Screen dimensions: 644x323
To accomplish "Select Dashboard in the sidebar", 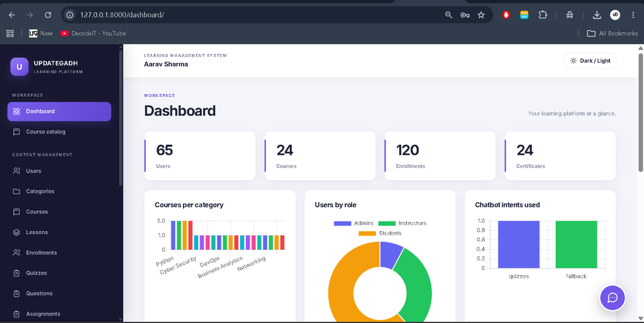I will (x=59, y=111).
